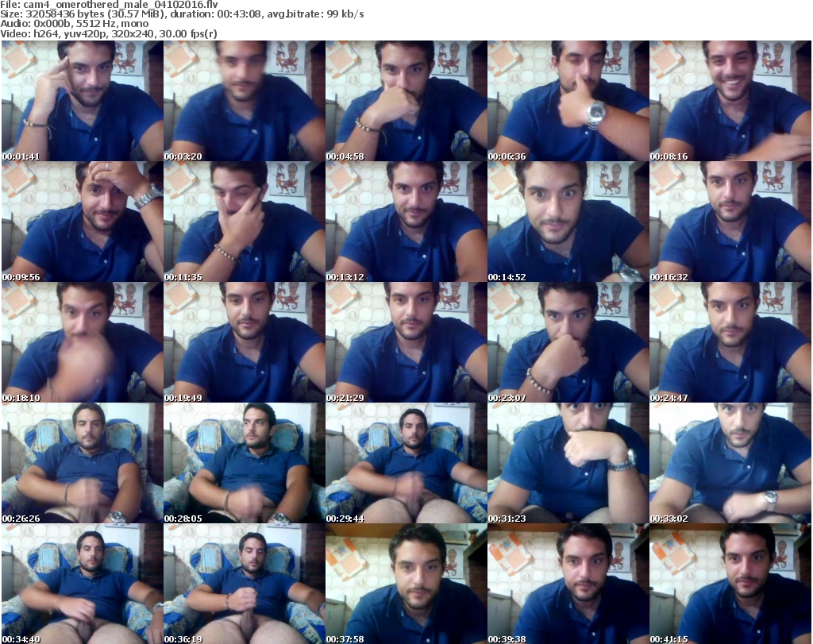Select the thumbnail stamped 00:01:41
Image resolution: width=813 pixels, height=644 pixels.
pyautogui.click(x=83, y=101)
